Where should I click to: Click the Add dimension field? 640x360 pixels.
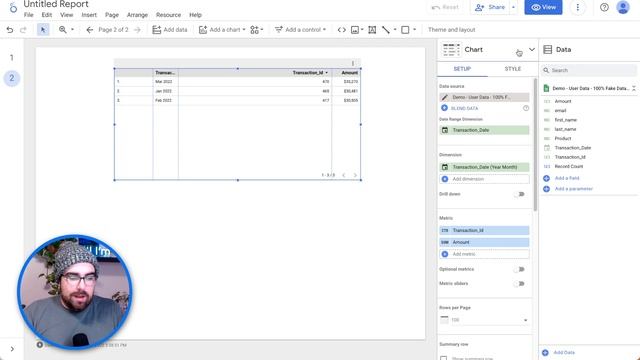click(484, 179)
